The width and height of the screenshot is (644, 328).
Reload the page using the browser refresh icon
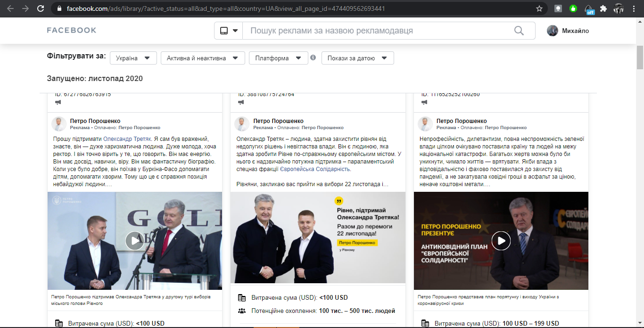point(41,8)
